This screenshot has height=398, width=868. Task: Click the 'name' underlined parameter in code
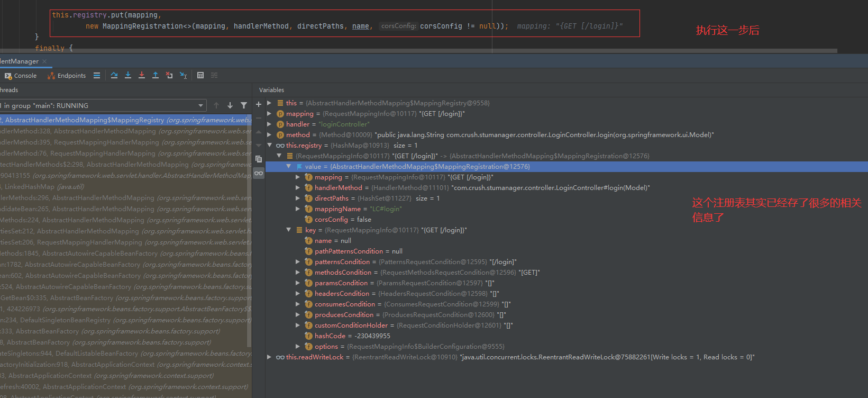click(361, 26)
